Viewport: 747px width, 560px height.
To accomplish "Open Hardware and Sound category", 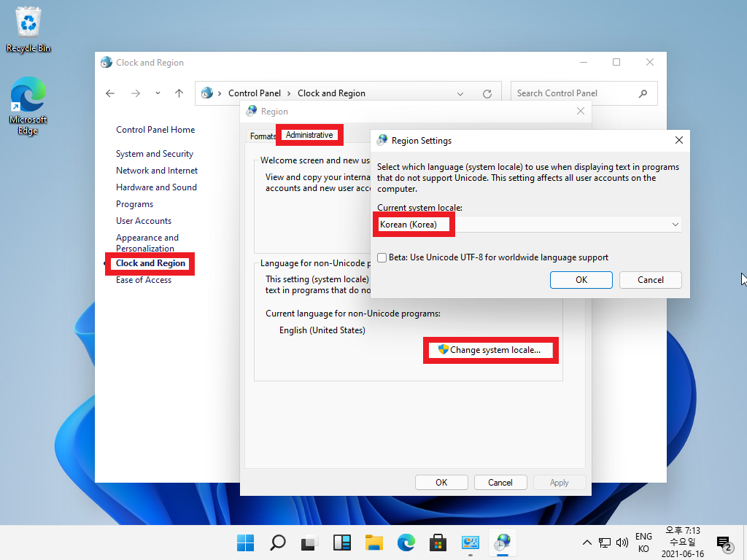I will click(x=156, y=187).
